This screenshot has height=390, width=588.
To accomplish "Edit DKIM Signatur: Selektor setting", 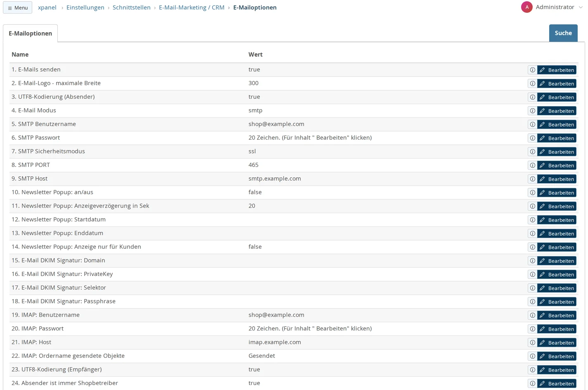I will tap(557, 288).
